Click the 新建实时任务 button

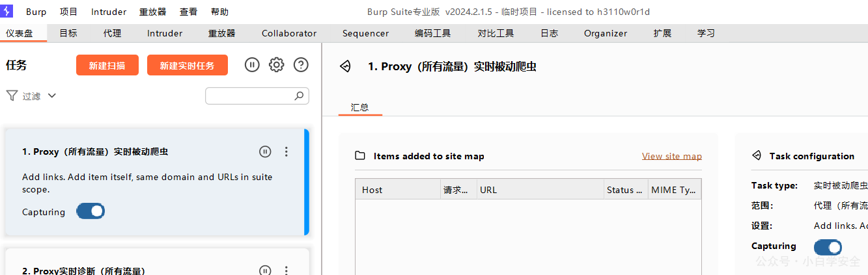188,65
